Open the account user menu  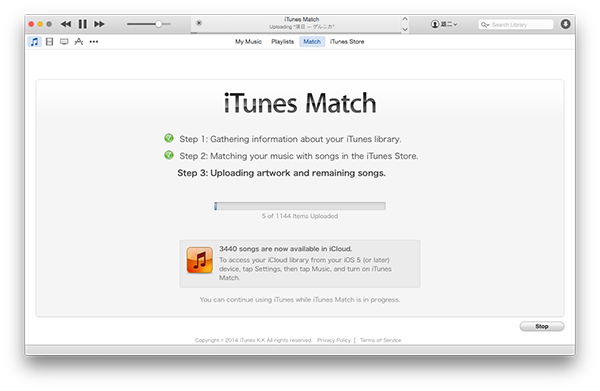444,24
